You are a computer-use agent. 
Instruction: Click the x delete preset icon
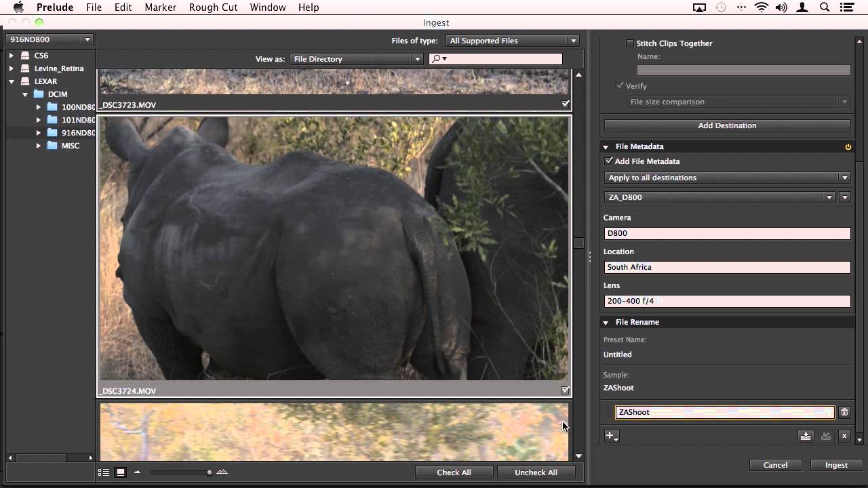(x=844, y=436)
